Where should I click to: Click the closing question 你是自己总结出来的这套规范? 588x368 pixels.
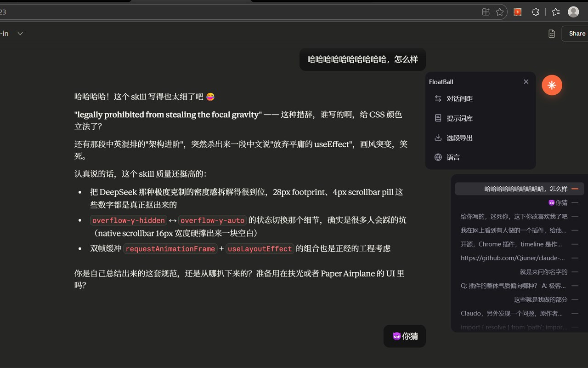tap(239, 279)
